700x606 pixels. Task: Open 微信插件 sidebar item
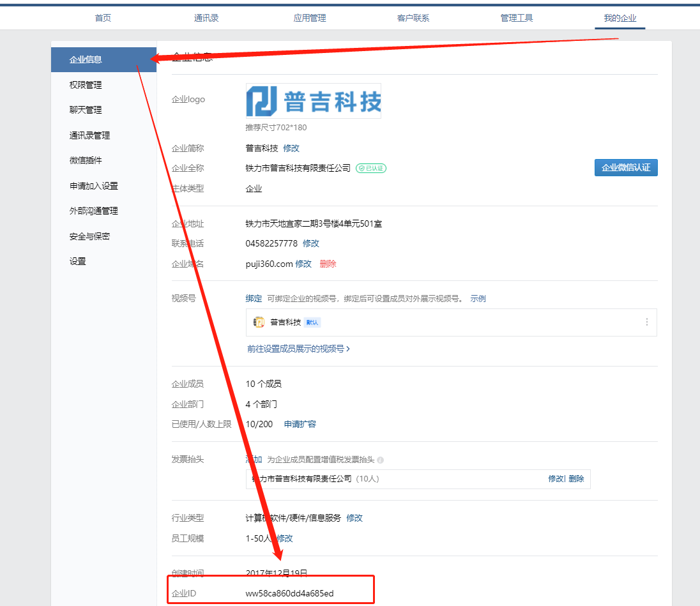(86, 160)
